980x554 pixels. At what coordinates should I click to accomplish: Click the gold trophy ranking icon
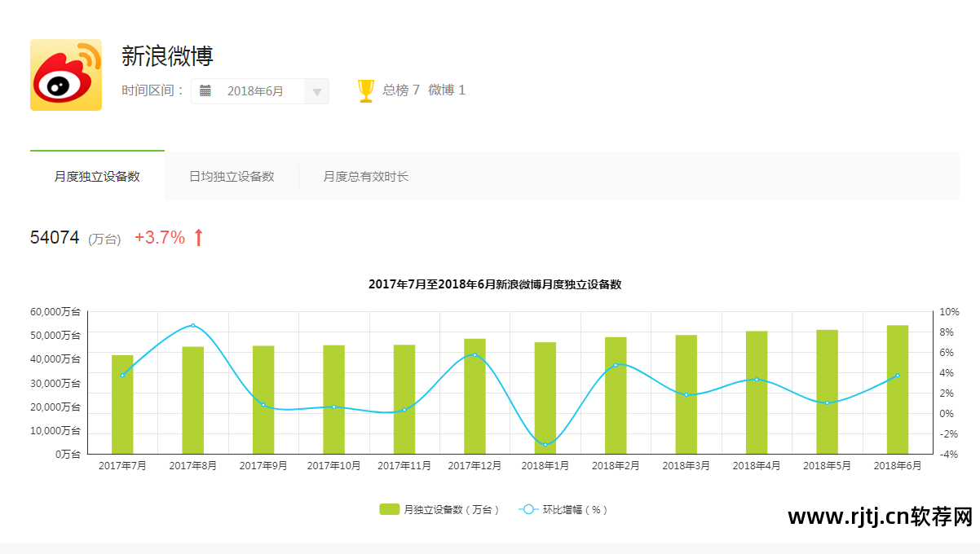[x=366, y=90]
